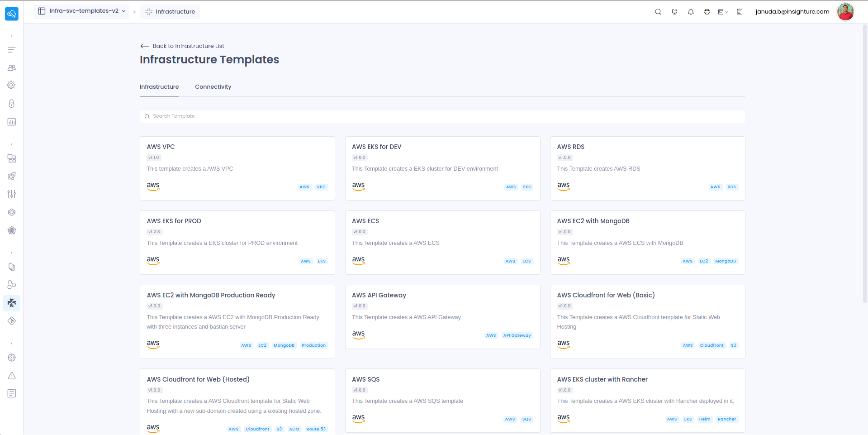Open the AWS EC2 with MongoDB template

[x=648, y=243]
